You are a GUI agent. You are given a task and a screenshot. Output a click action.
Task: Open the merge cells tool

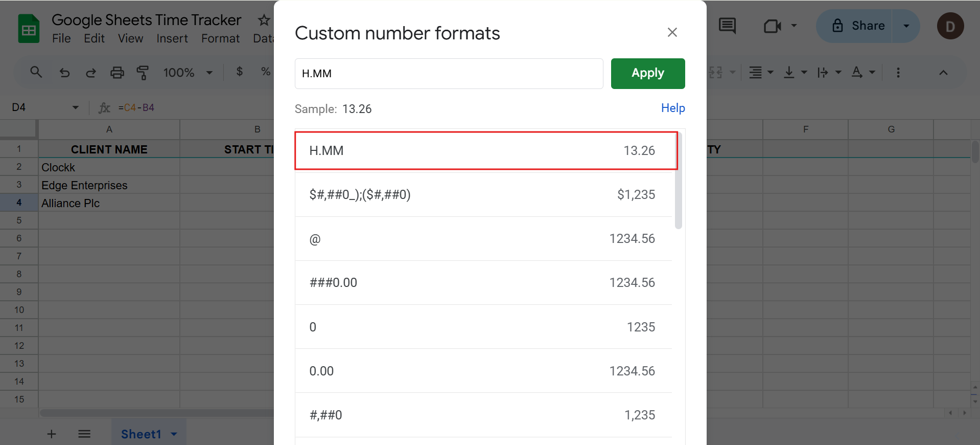click(x=716, y=73)
